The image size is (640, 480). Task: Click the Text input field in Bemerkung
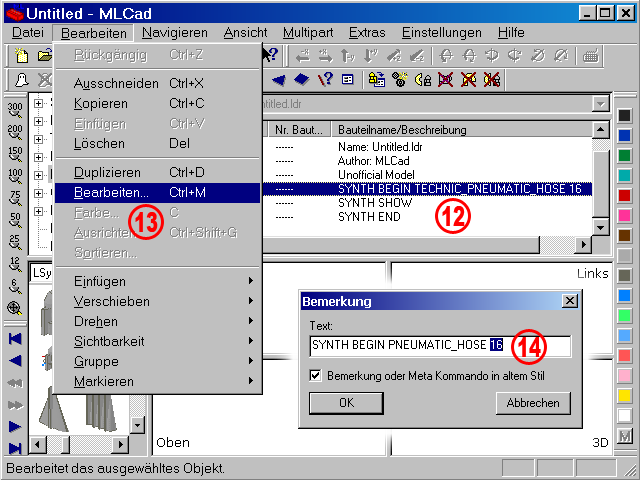pyautogui.click(x=440, y=345)
